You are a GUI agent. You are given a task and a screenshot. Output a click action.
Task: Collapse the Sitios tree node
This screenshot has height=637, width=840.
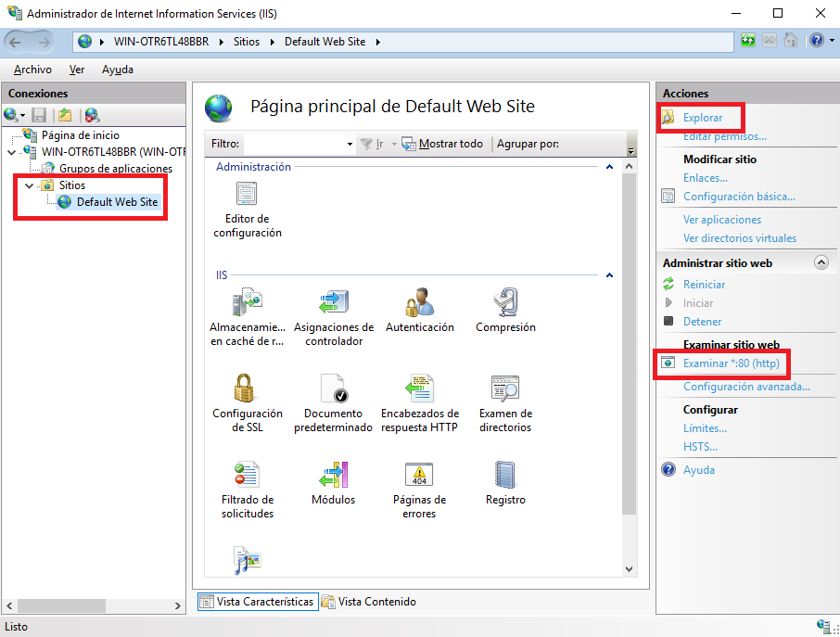pos(30,185)
